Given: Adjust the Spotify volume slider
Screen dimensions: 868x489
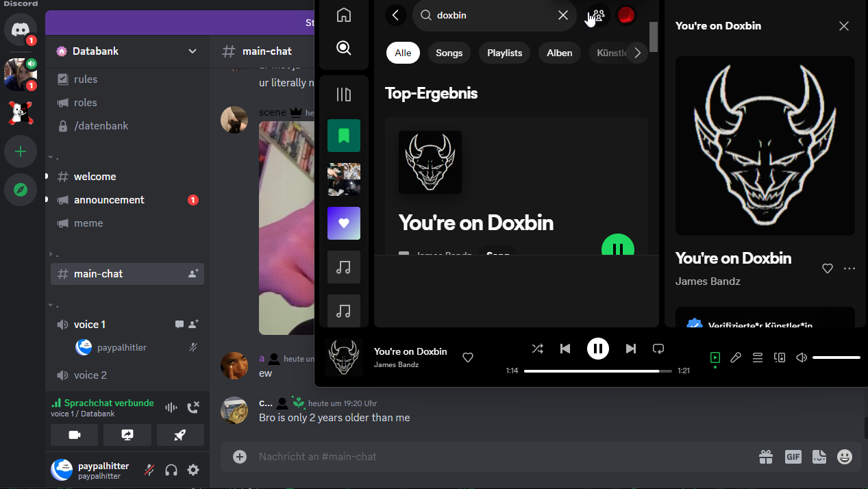Looking at the screenshot, I should tap(836, 358).
